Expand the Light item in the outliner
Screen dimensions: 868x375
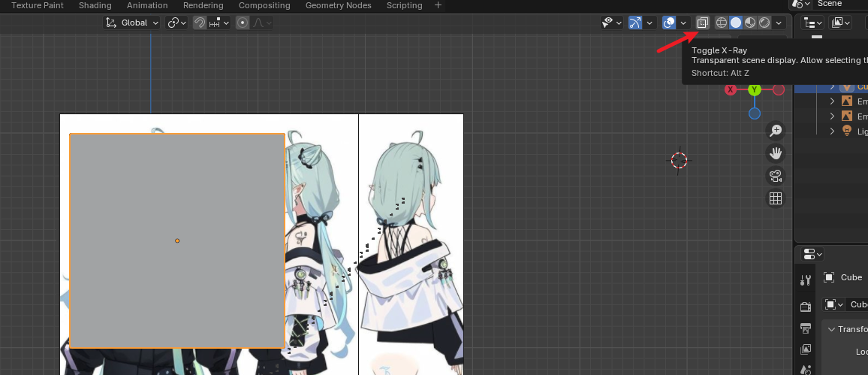coord(832,131)
